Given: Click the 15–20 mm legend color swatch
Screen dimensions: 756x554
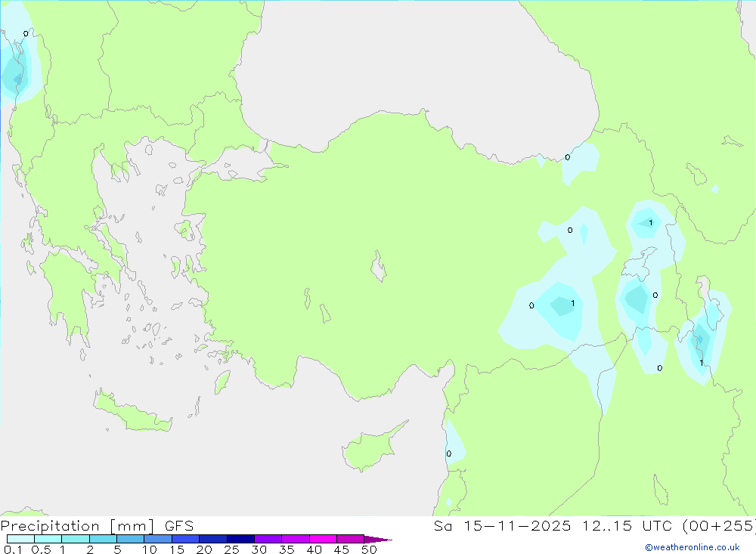Looking at the screenshot, I should point(186,539).
